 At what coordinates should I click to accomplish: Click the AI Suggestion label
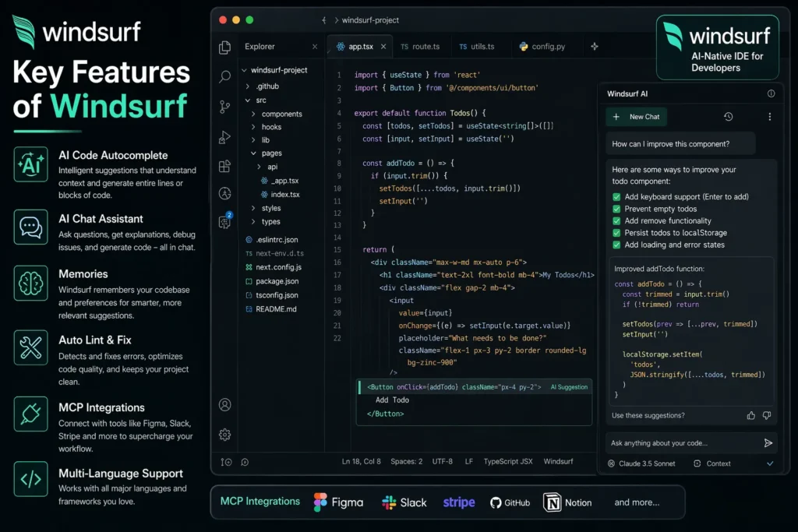[569, 387]
